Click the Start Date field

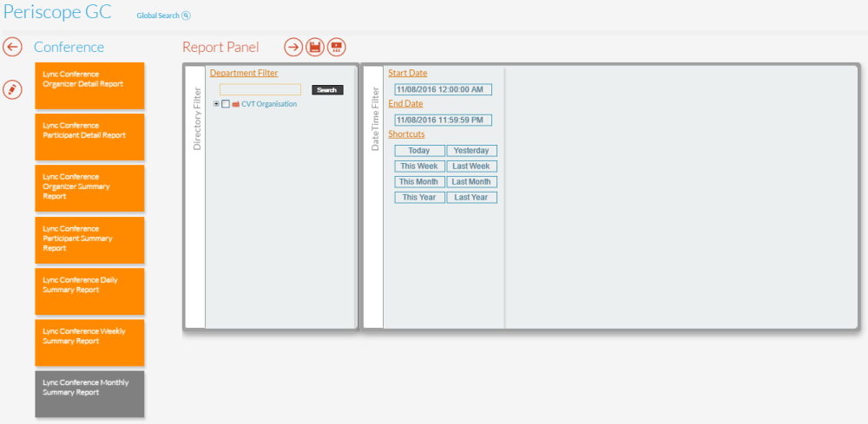coord(443,89)
